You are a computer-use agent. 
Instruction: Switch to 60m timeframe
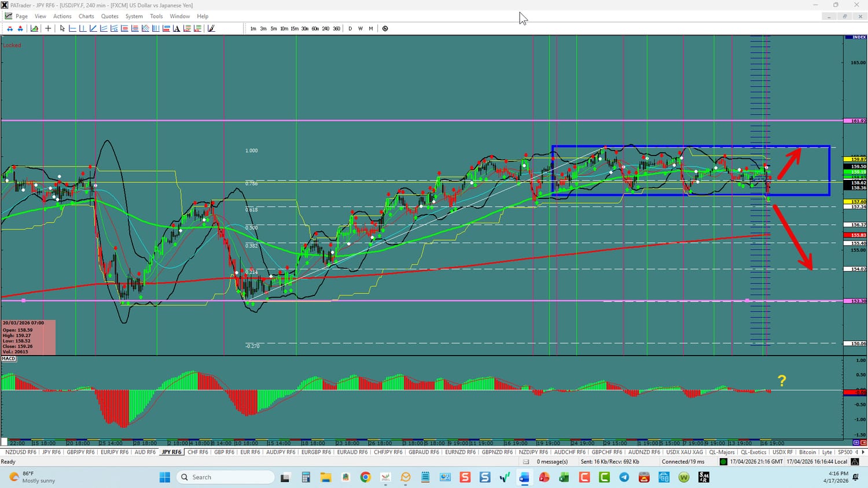[315, 28]
